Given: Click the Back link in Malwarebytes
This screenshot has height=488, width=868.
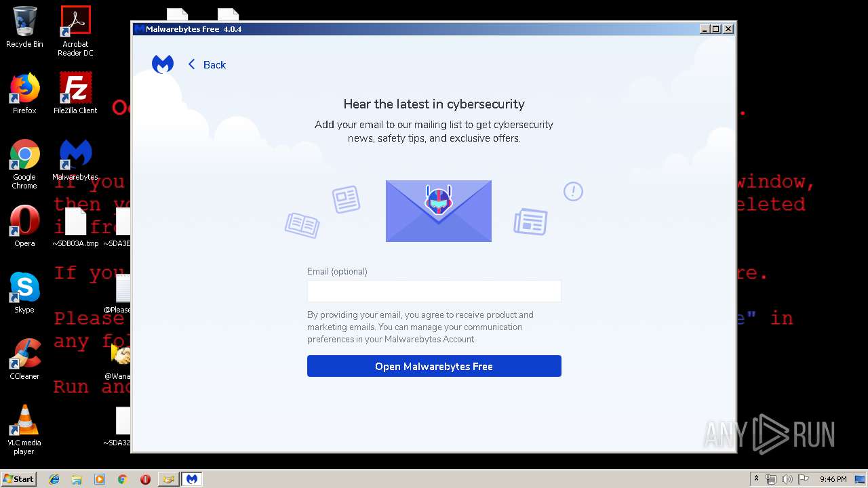Looking at the screenshot, I should pyautogui.click(x=207, y=64).
